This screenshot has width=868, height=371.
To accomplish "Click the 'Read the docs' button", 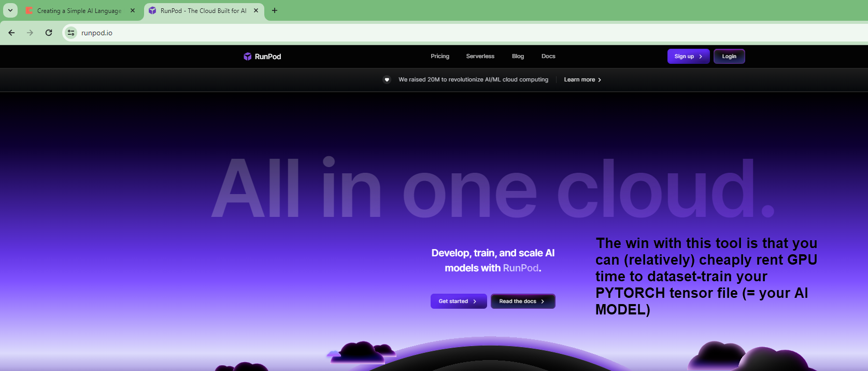I will [523, 301].
